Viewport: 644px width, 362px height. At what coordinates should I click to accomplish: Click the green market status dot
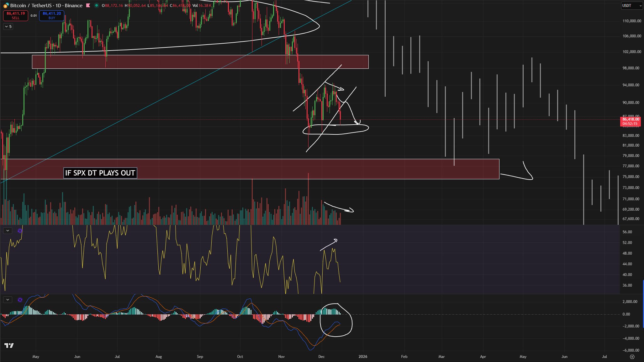97,5
